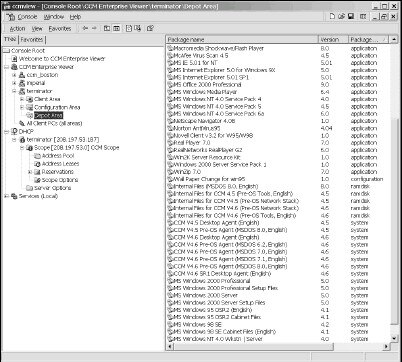Click the horizontal scroll right arrow
The width and height of the screenshot is (402, 362).
386,346
